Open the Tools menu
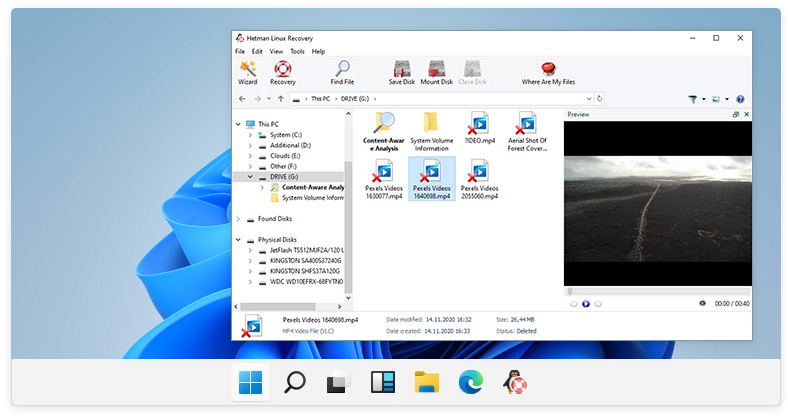The image size is (788, 416). pos(298,51)
